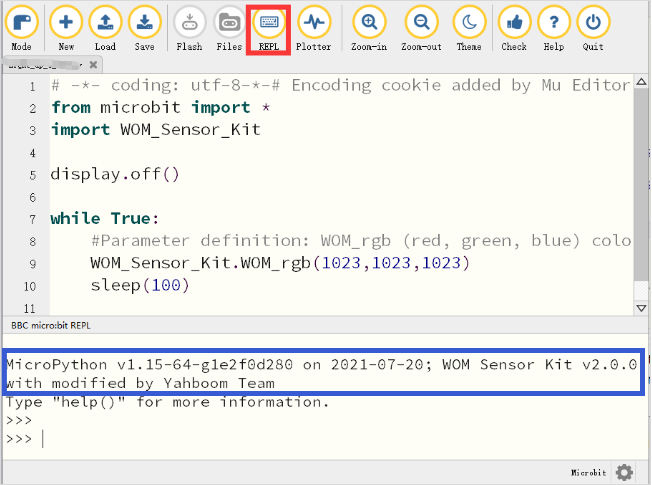Click the editor vertical scrollbar thumb

[641, 185]
